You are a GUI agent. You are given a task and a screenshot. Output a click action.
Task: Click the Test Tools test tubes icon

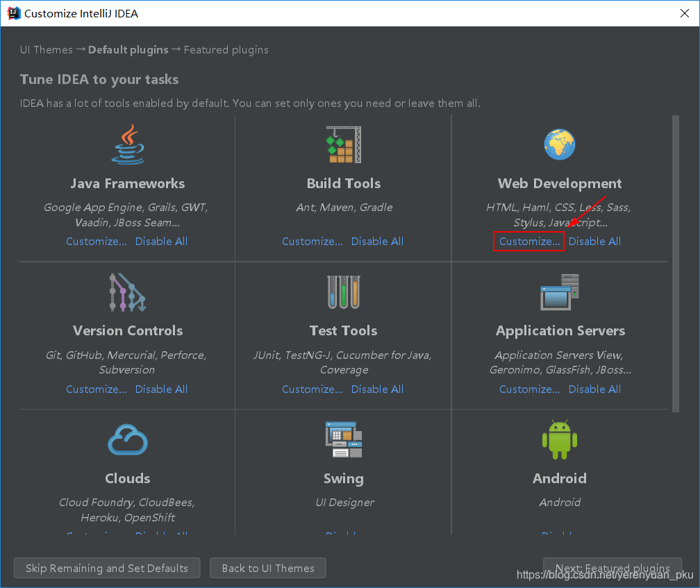pyautogui.click(x=343, y=292)
